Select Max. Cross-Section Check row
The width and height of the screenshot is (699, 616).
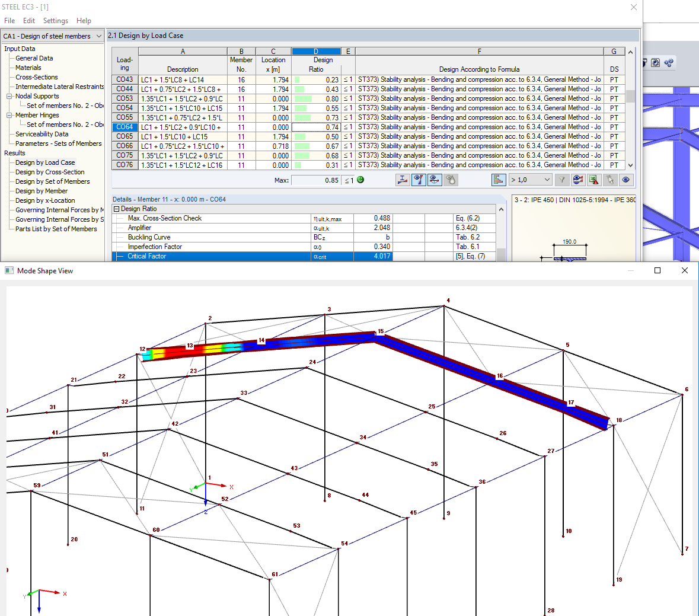click(x=304, y=218)
